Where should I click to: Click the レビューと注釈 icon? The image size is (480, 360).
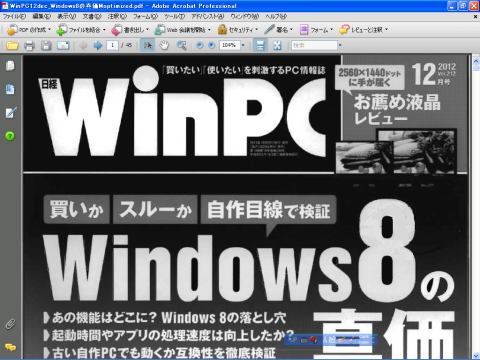point(344,30)
